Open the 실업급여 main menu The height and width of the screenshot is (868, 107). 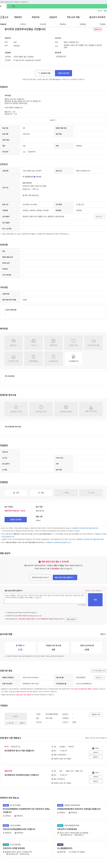[x=53, y=17]
